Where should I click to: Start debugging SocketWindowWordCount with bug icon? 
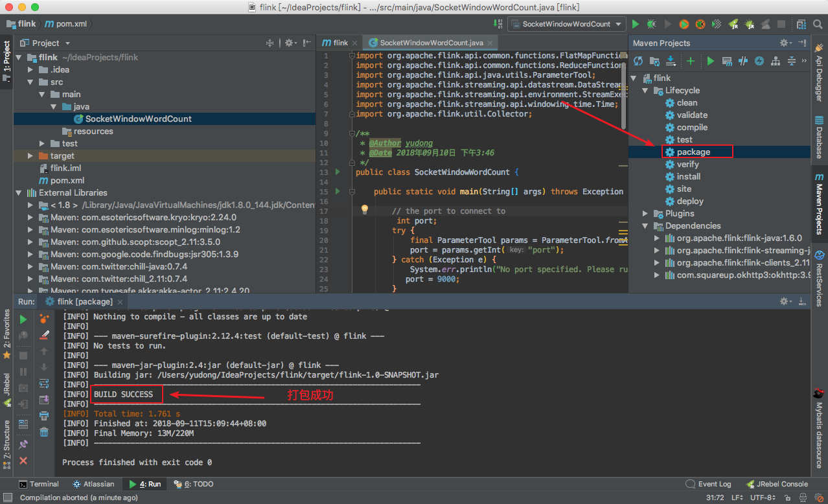coord(651,24)
